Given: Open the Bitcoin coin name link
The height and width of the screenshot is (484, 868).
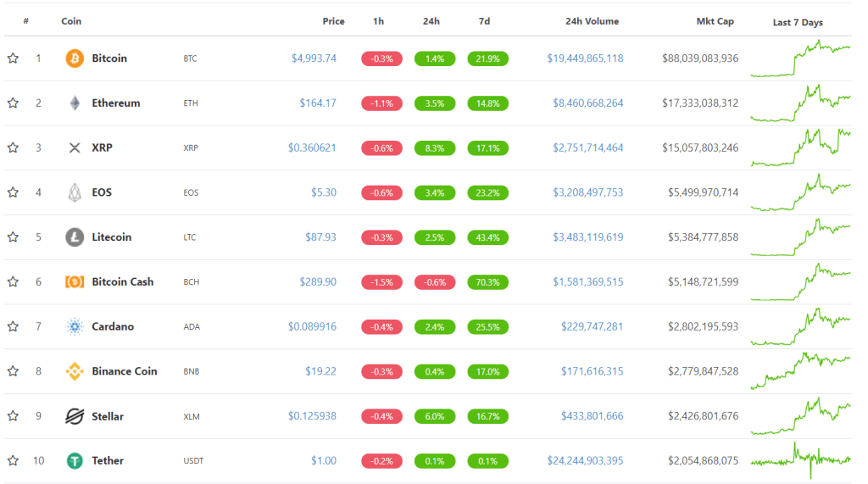Looking at the screenshot, I should click(x=109, y=58).
